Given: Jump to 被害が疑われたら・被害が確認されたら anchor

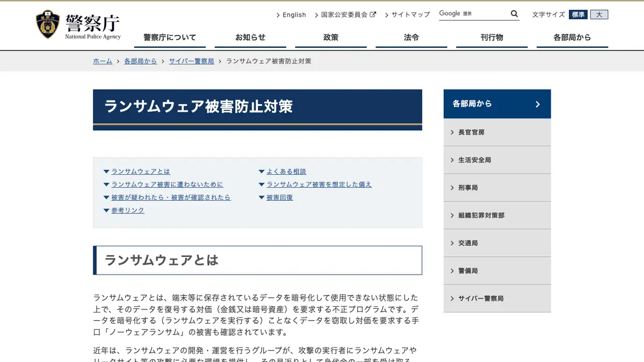Looking at the screenshot, I should (x=171, y=197).
